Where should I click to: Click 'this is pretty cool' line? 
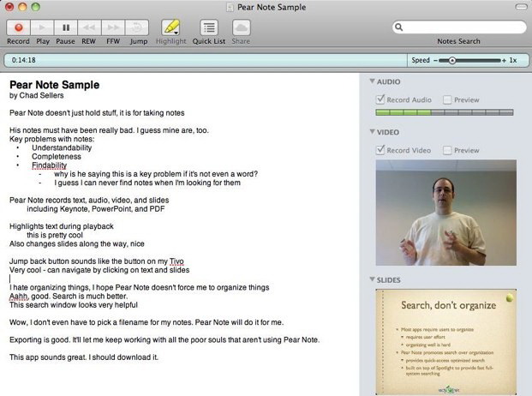55,235
